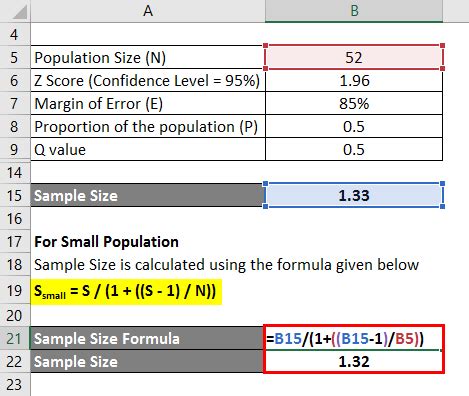Select row 14 header
Image resolution: width=469 pixels, height=396 pixels.
15,172
